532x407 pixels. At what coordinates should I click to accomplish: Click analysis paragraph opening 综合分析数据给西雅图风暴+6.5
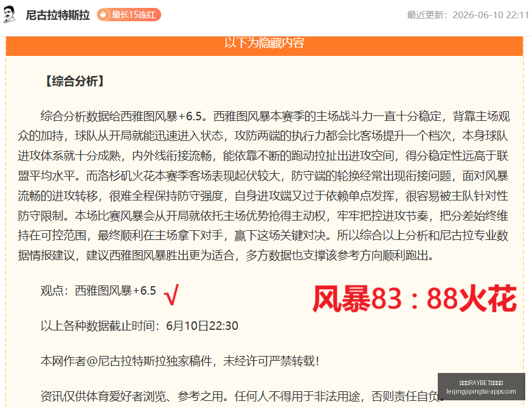[x=122, y=117]
